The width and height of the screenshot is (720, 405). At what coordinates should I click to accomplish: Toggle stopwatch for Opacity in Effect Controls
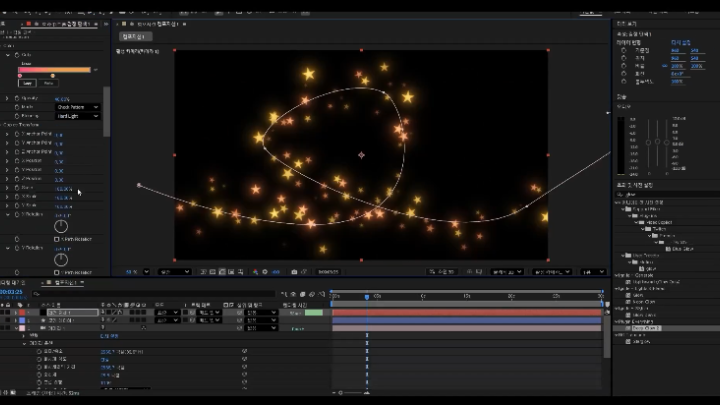pos(17,98)
